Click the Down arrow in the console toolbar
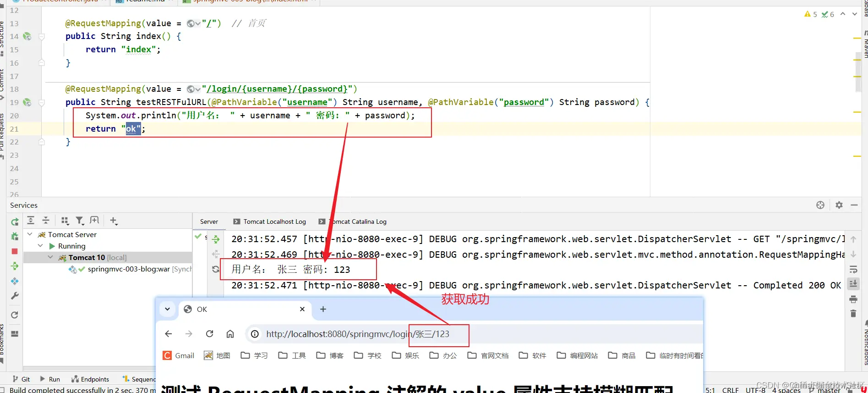This screenshot has width=868, height=393. click(853, 254)
